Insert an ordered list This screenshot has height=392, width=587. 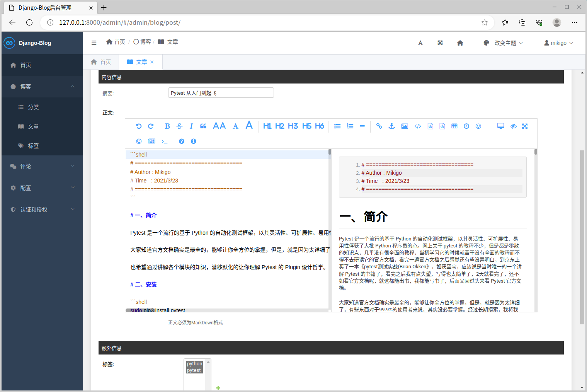tap(350, 126)
